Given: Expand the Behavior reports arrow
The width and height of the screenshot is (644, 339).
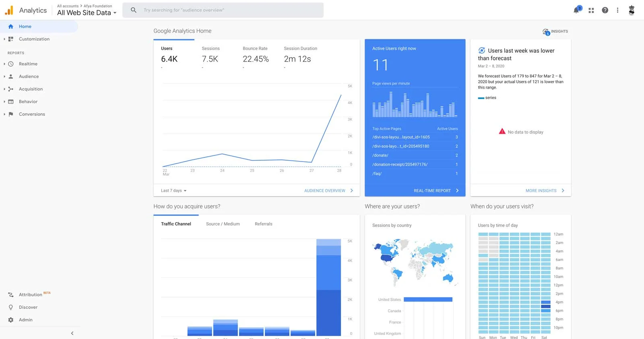Looking at the screenshot, I should tap(4, 102).
